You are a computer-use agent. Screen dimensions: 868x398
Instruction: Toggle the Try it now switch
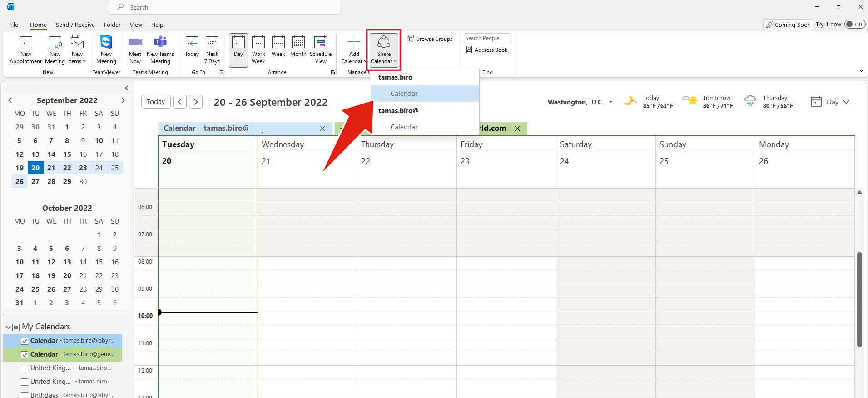point(855,25)
